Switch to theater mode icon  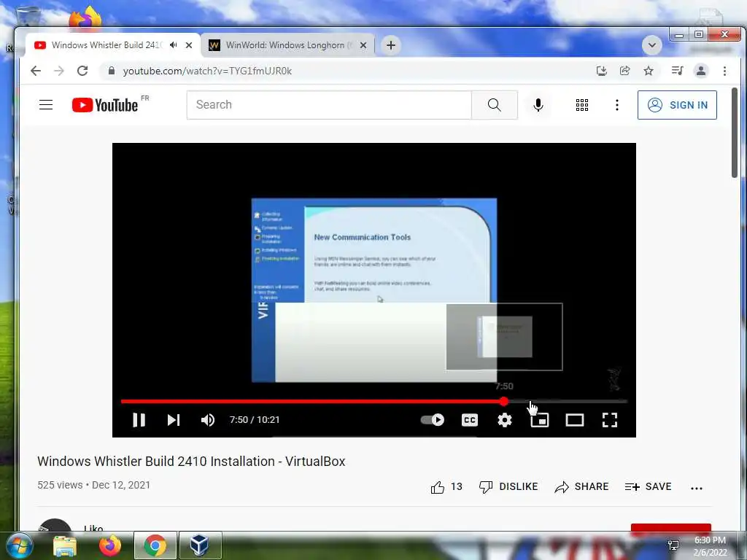click(575, 419)
